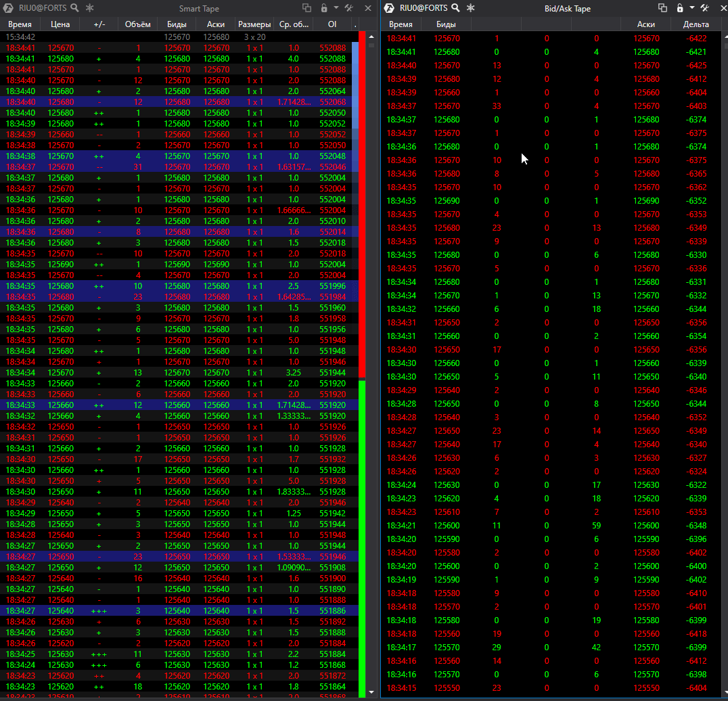728x701 pixels.
Task: Open the Bid/Ask Tape settings tools icon
Action: (x=704, y=8)
